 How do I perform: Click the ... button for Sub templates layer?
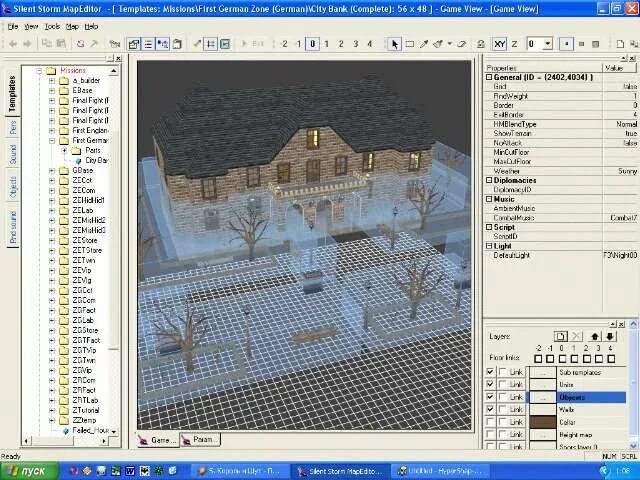click(542, 372)
